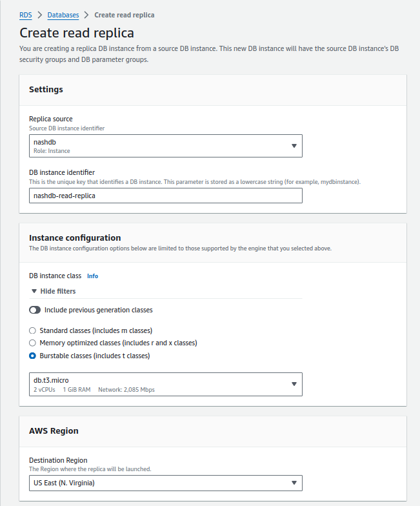This screenshot has width=420, height=506.
Task: Expand the db.t3.micro instance class dropdown
Action: pyautogui.click(x=166, y=384)
